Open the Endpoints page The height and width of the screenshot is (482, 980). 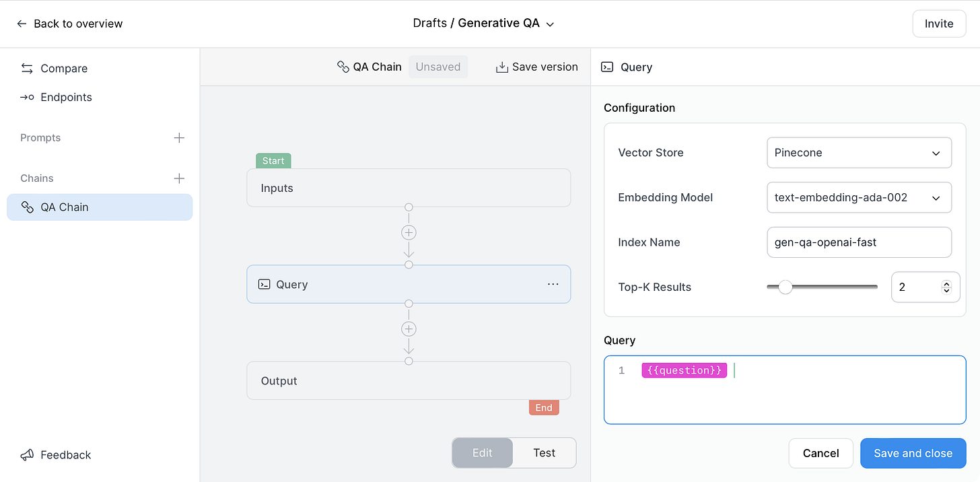tap(56, 97)
